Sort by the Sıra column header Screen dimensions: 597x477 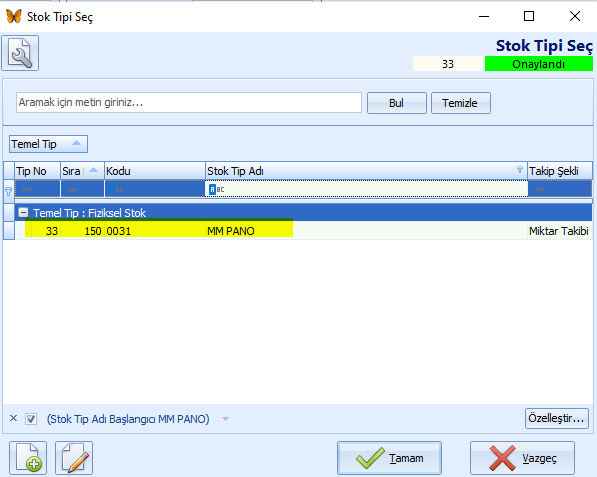click(x=82, y=171)
